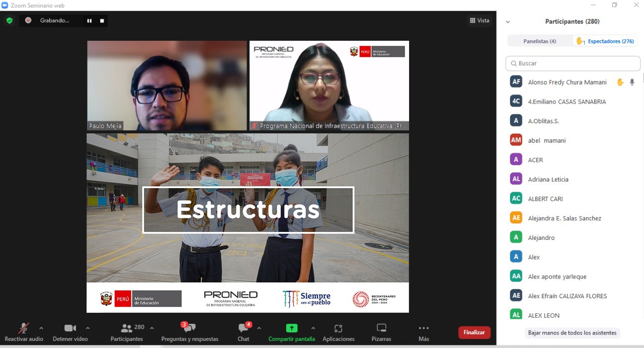Open the Vista layout menu
This screenshot has width=644, height=348.
click(479, 21)
